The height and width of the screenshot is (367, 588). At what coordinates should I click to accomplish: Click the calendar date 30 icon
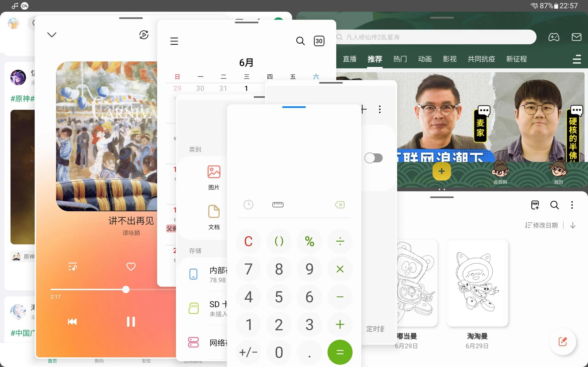[x=319, y=41]
